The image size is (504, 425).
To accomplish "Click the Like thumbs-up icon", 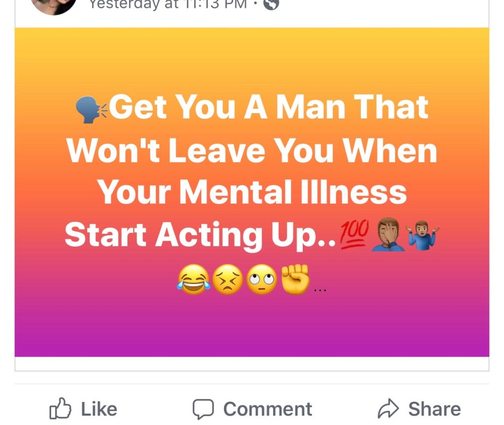I will point(60,408).
